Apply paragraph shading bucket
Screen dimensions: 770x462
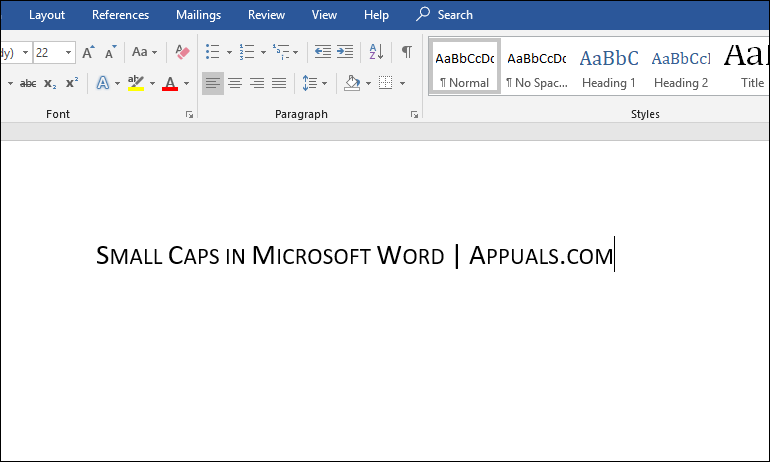tap(352, 83)
